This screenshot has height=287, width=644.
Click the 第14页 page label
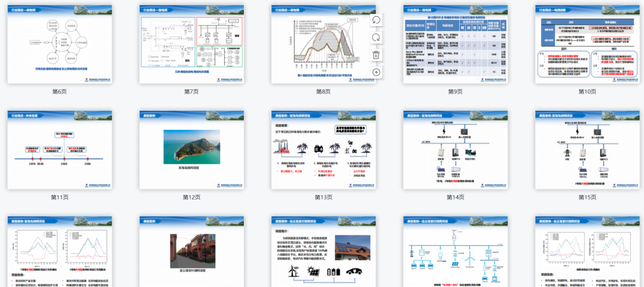tap(456, 197)
